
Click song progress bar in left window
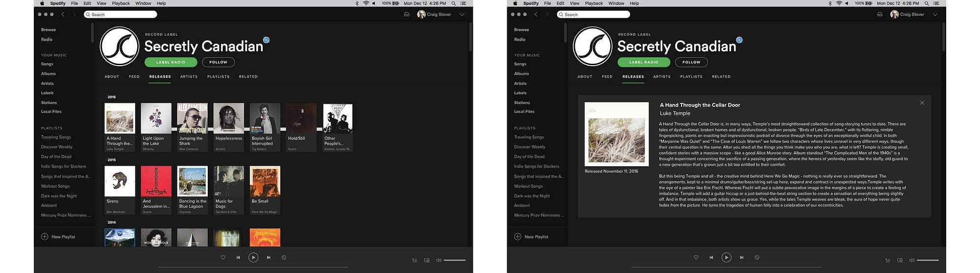[253, 267]
